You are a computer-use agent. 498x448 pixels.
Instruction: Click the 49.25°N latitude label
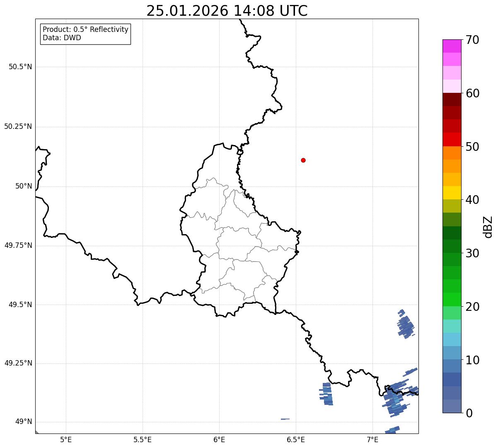[x=18, y=363]
